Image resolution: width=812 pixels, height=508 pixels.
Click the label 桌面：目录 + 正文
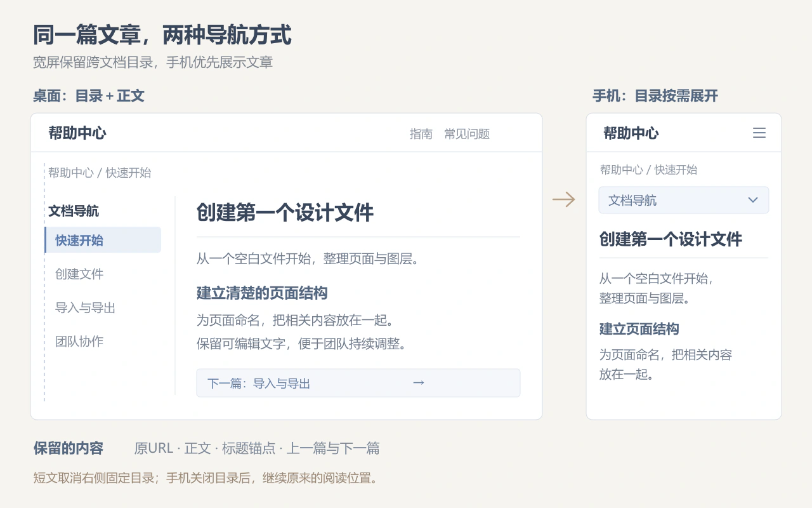[89, 96]
